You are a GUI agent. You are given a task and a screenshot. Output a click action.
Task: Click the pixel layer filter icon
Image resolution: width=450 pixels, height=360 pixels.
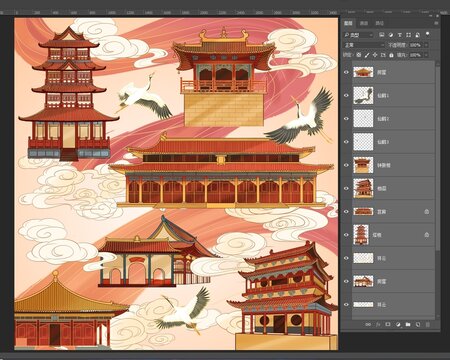(382, 35)
